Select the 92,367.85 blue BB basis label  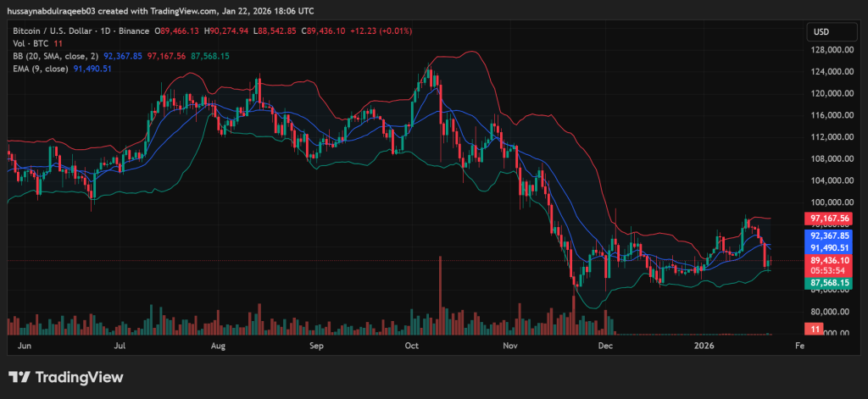830,236
